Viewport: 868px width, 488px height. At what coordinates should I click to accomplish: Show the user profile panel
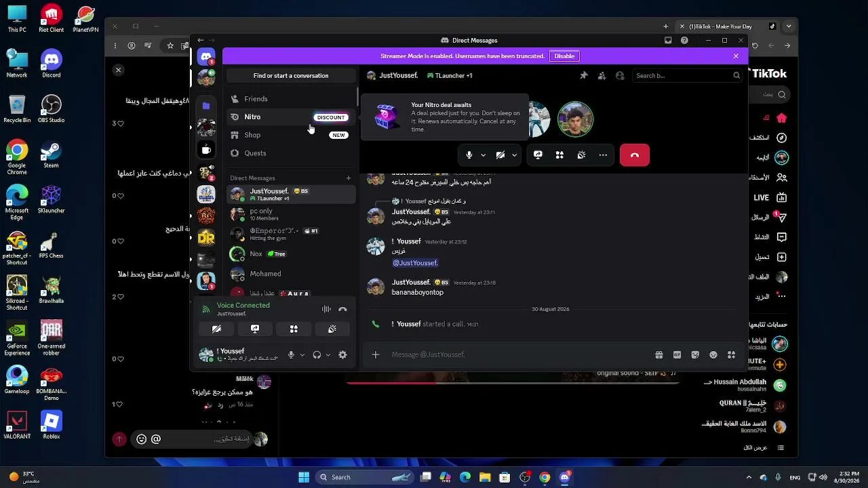pos(620,76)
